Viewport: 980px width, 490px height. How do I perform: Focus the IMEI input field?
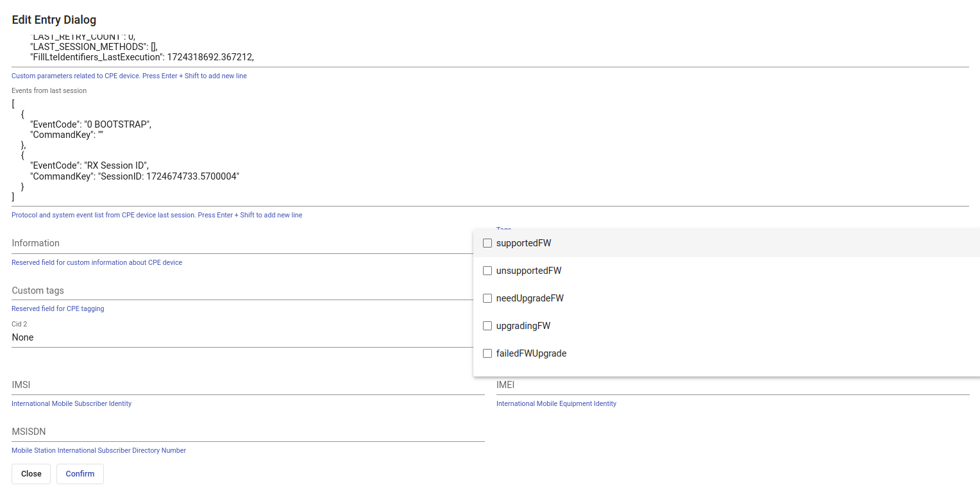click(732, 385)
